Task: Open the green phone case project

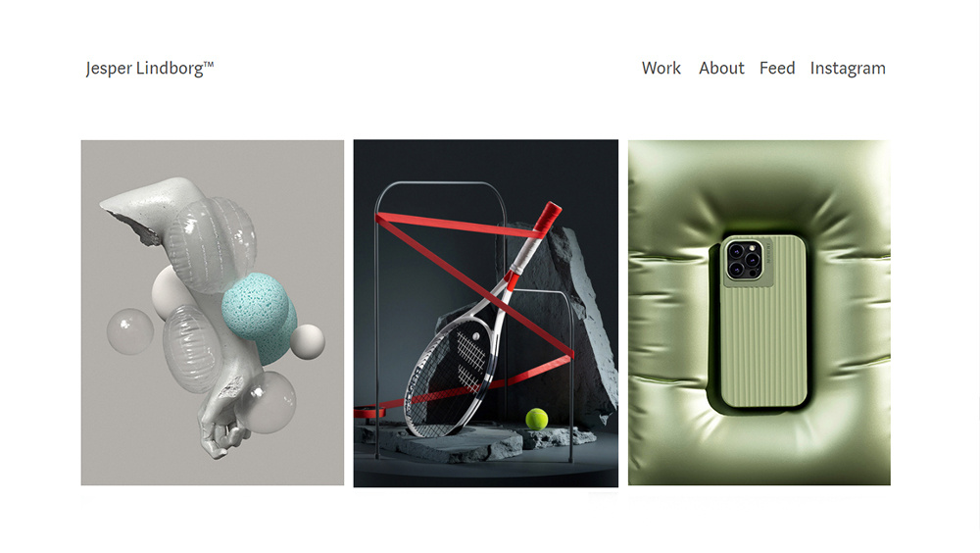Action: [759, 313]
